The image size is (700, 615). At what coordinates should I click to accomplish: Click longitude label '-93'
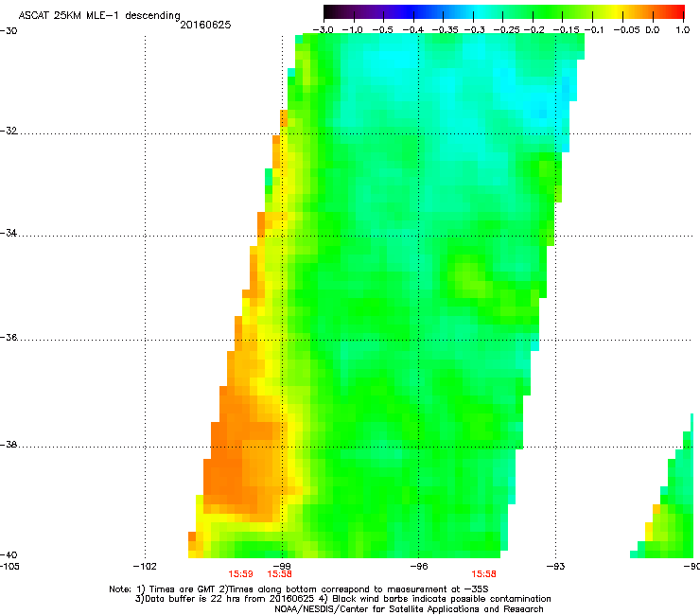(x=556, y=567)
